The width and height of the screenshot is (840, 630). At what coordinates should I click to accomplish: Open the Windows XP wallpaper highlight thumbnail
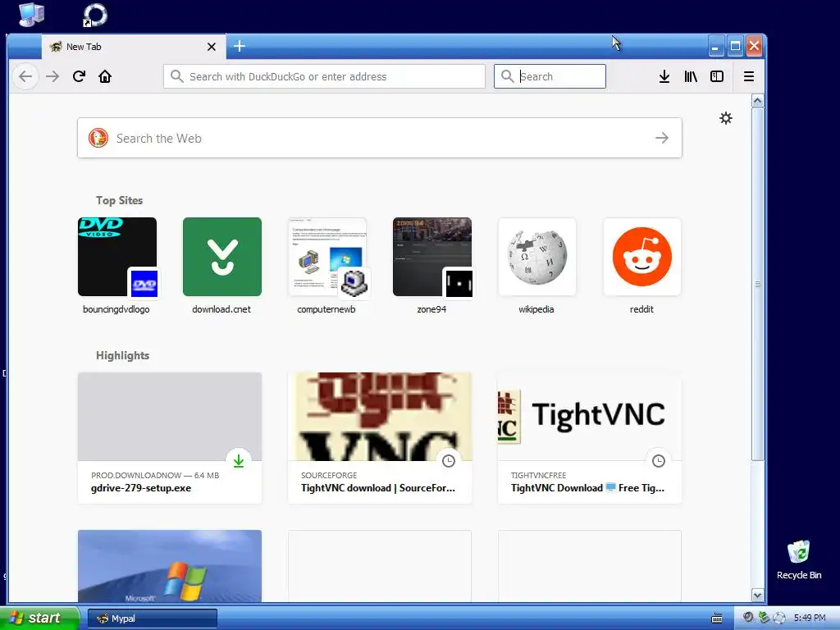point(170,566)
